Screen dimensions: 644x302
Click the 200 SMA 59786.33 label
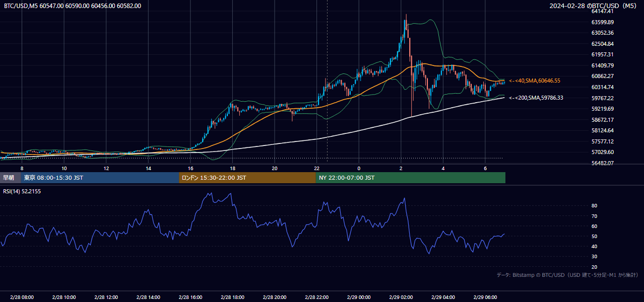(536, 98)
